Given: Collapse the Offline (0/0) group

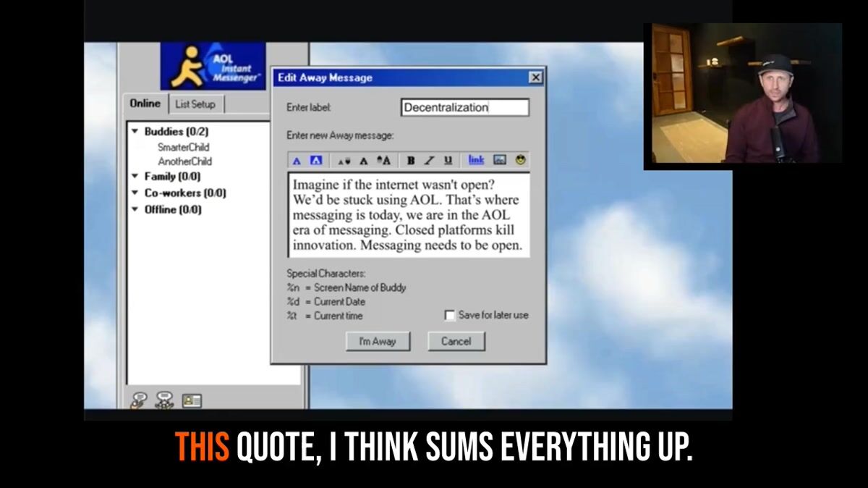Looking at the screenshot, I should (x=135, y=210).
